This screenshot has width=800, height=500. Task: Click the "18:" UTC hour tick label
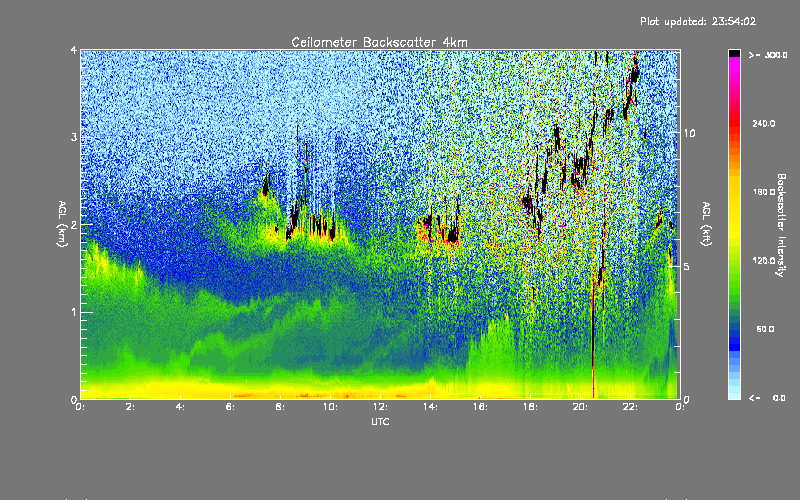tap(530, 407)
